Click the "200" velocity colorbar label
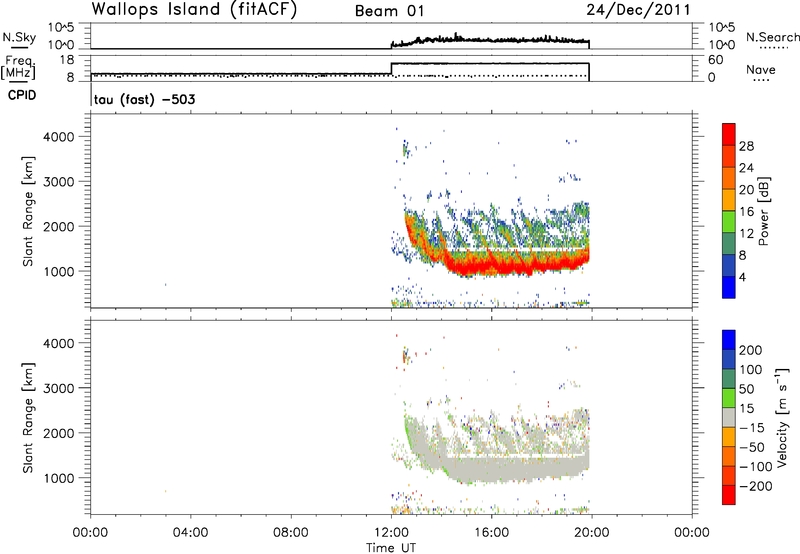Image resolution: width=800 pixels, height=554 pixels. [x=751, y=350]
